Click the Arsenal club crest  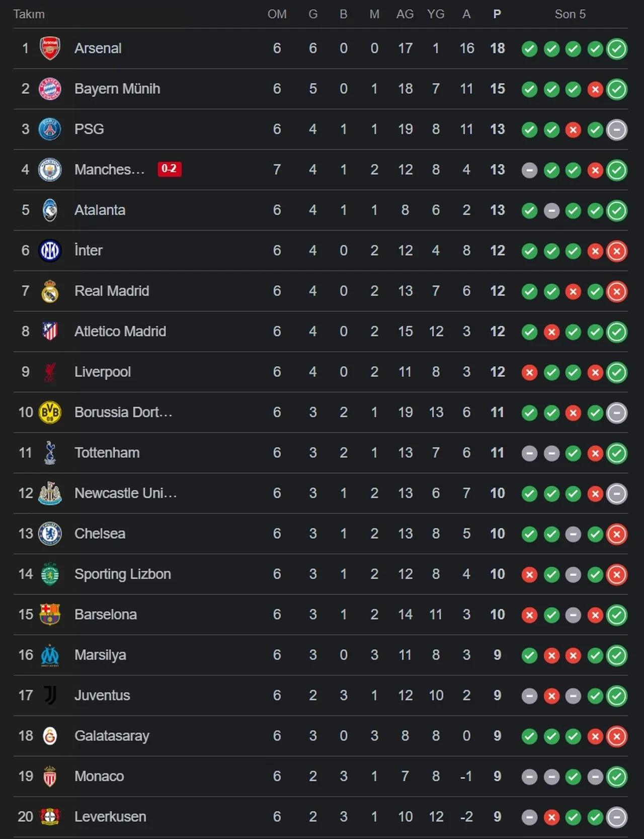50,48
